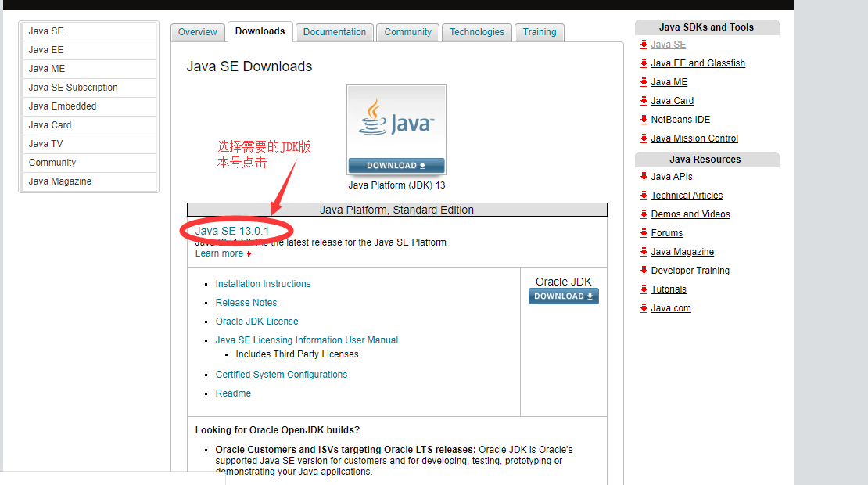Open Java TV sidebar item
868x485 pixels.
tap(88, 144)
